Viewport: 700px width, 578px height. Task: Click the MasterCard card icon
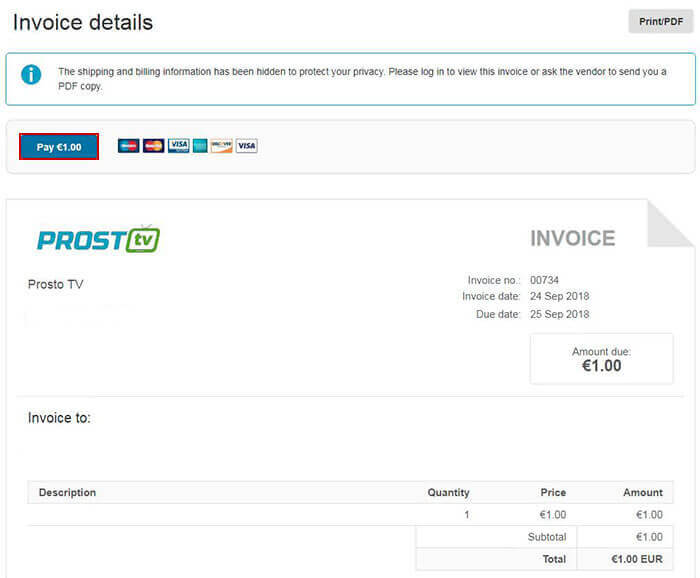[x=154, y=146]
